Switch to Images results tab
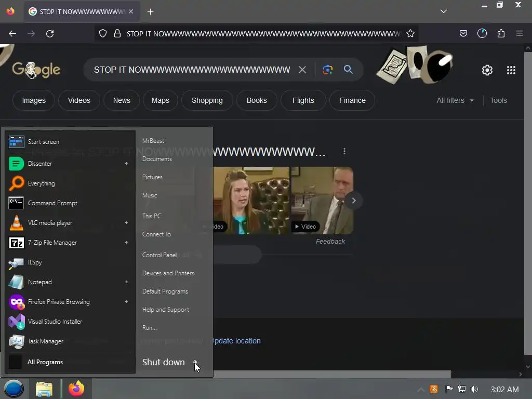 (x=34, y=100)
